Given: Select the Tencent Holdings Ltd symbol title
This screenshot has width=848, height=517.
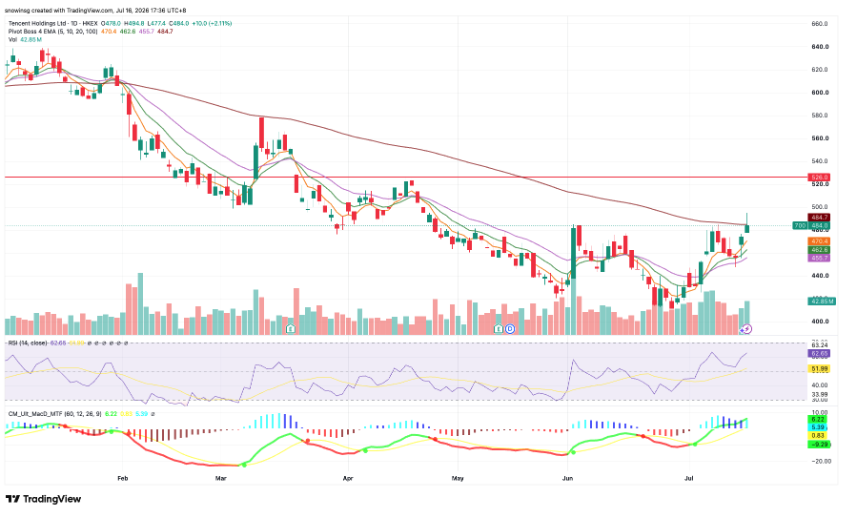Looking at the screenshot, I should (37, 24).
